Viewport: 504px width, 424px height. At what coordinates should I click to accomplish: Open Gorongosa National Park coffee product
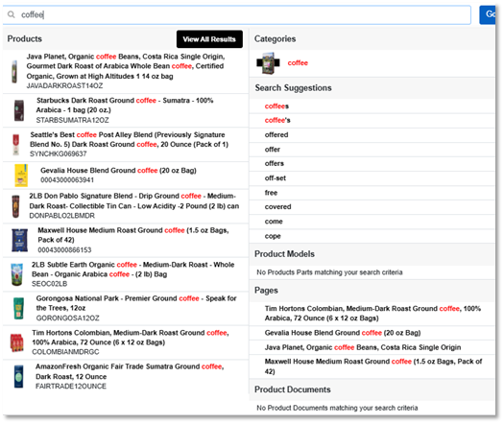[136, 303]
